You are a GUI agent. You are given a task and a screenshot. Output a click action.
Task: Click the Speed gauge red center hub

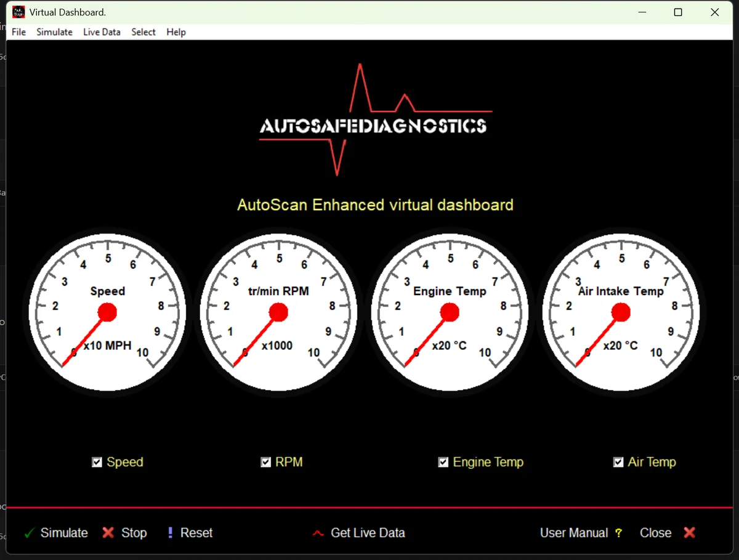(107, 312)
